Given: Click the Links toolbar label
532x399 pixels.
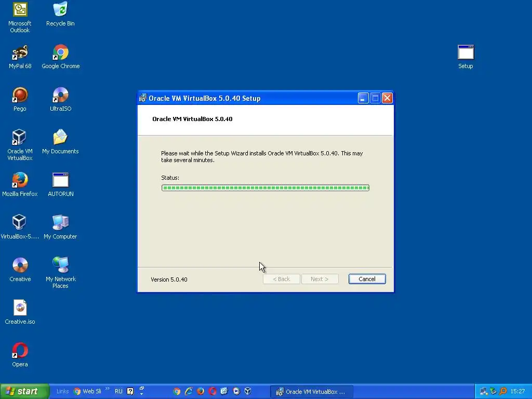Looking at the screenshot, I should 62,391.
